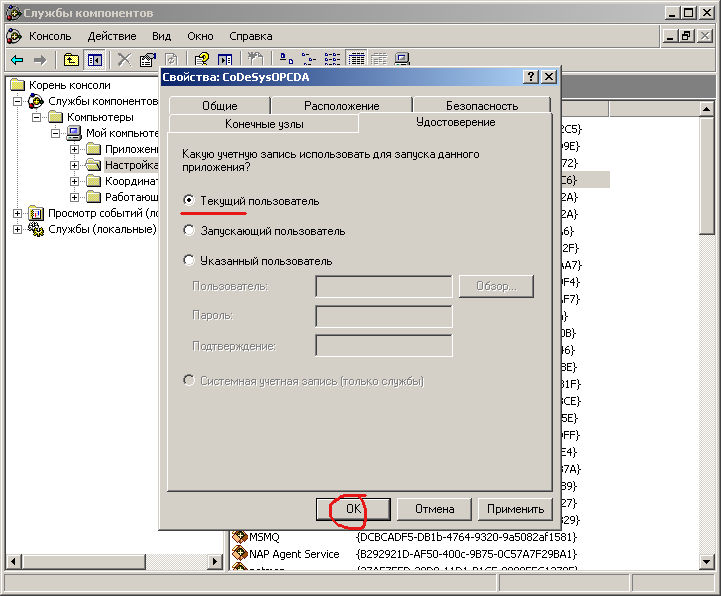
Task: Click the console system menu icon
Action: (x=15, y=36)
